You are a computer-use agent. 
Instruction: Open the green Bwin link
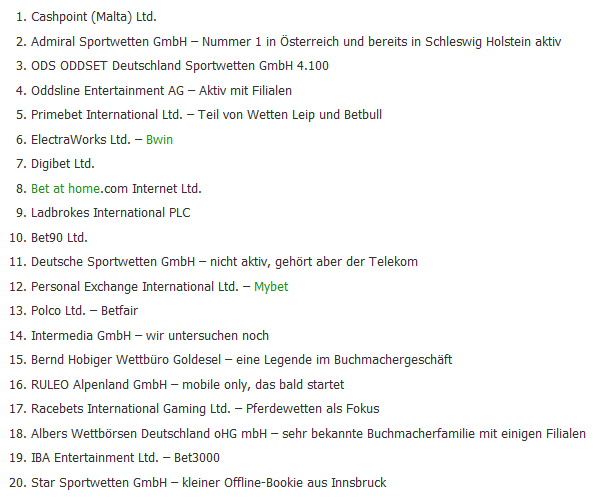(x=159, y=140)
